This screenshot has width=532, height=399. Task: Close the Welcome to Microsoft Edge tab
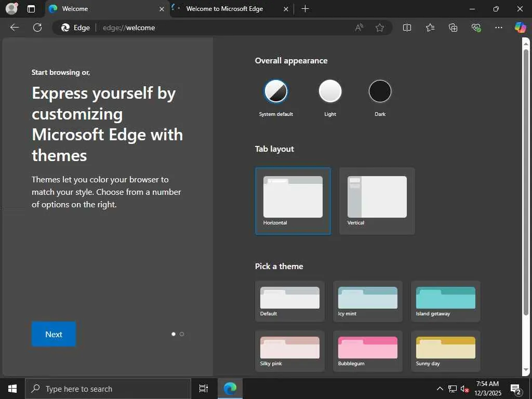286,9
